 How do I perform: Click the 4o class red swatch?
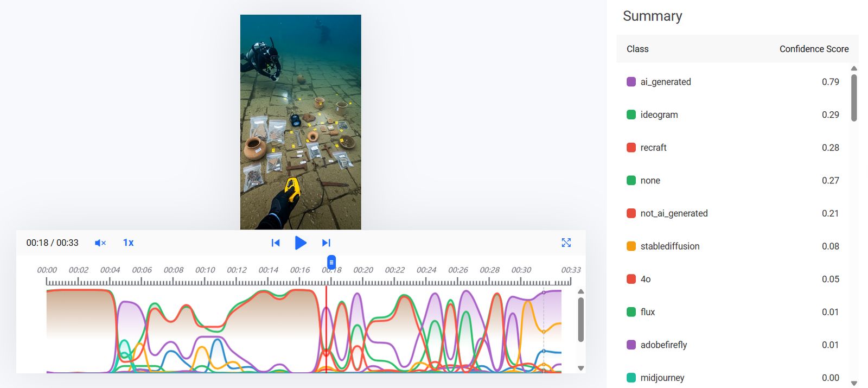(631, 279)
